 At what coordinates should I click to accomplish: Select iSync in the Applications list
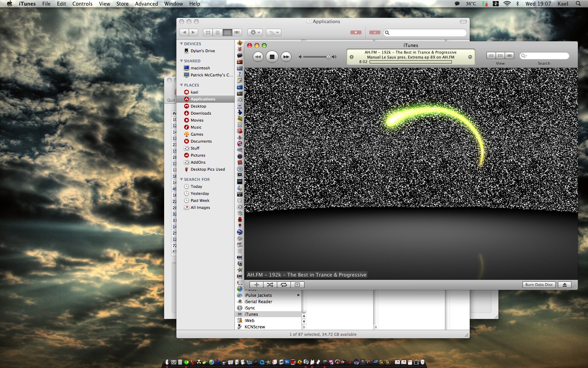(x=268, y=308)
